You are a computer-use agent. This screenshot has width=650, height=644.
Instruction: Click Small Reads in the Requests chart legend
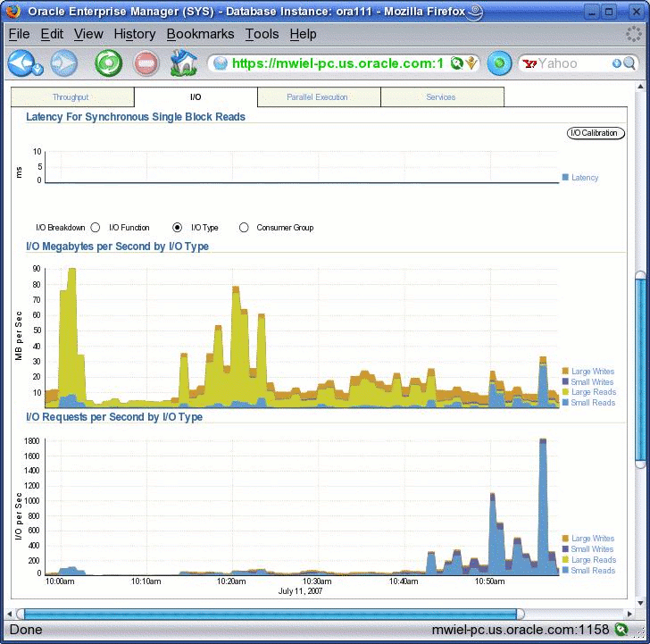[593, 571]
